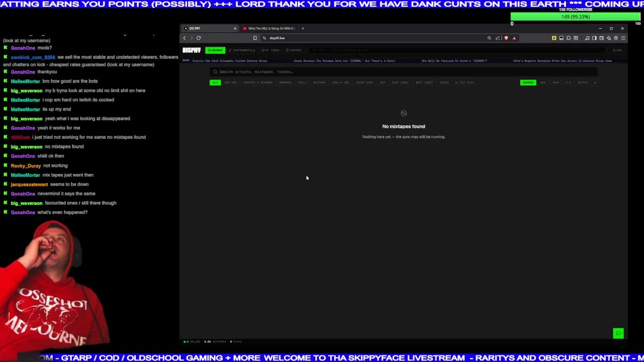Click the bookmark icon beside address bar

pyautogui.click(x=255, y=38)
